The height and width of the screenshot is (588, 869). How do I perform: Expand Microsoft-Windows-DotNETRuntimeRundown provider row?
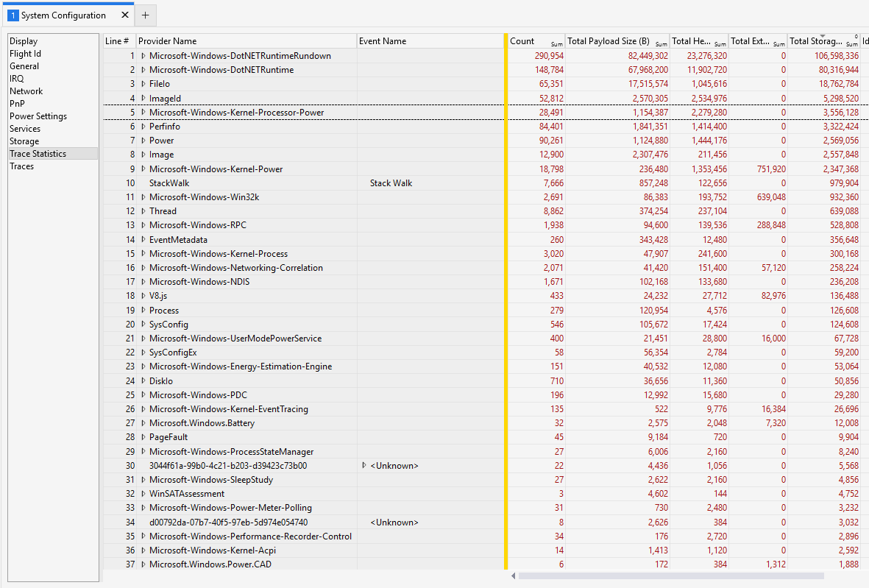tap(143, 56)
